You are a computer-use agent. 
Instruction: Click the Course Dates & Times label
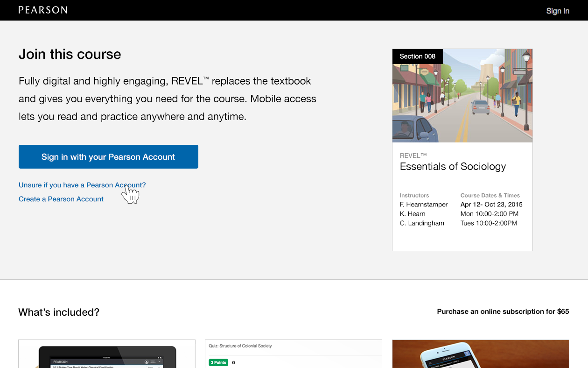tap(490, 196)
